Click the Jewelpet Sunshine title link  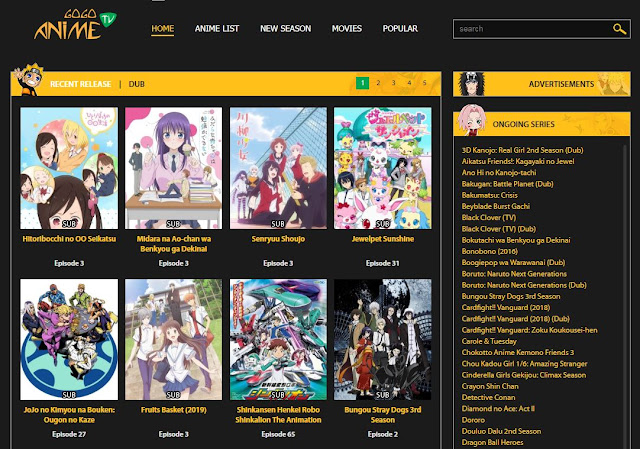click(382, 239)
